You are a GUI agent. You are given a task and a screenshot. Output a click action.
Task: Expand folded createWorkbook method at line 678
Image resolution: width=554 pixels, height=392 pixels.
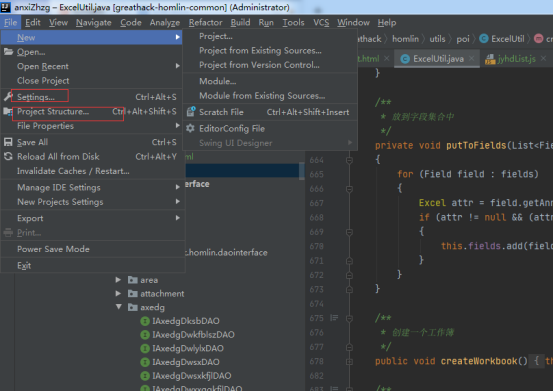click(349, 362)
